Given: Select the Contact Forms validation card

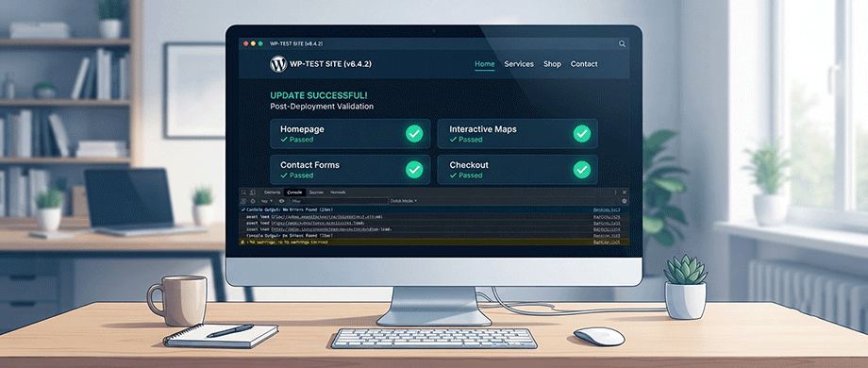Looking at the screenshot, I should click(350, 169).
